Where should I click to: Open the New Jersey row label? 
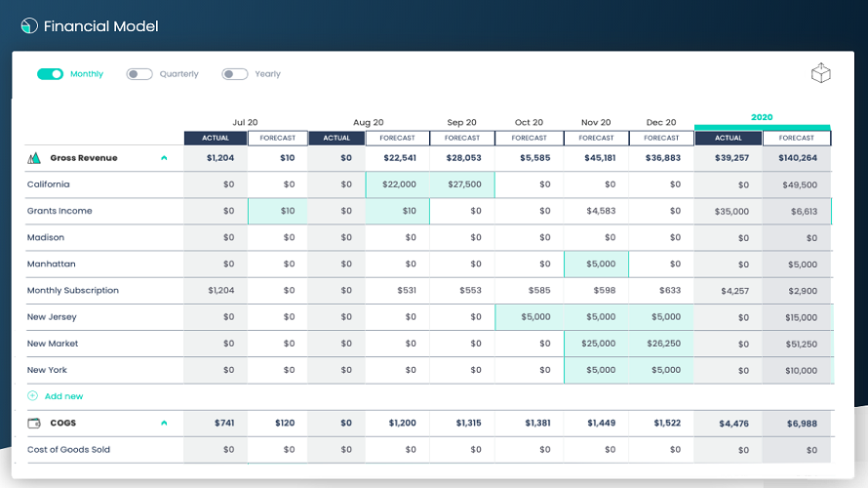tap(52, 317)
